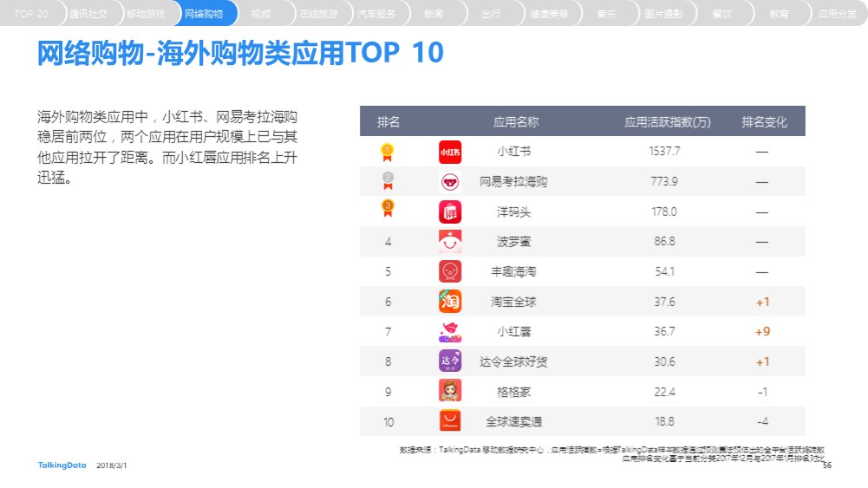
Task: Click the 洋码头 app icon
Action: [x=450, y=211]
